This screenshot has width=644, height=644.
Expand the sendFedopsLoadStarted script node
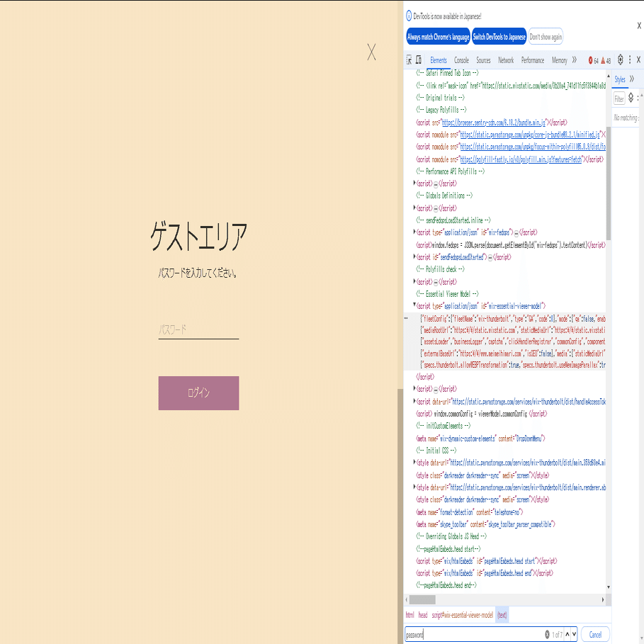[x=414, y=256]
